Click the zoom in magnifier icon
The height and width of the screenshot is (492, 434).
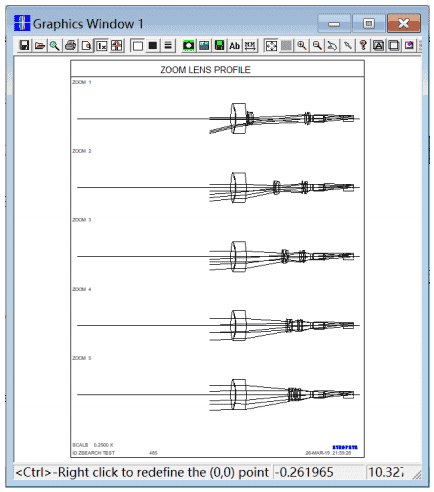(x=302, y=46)
